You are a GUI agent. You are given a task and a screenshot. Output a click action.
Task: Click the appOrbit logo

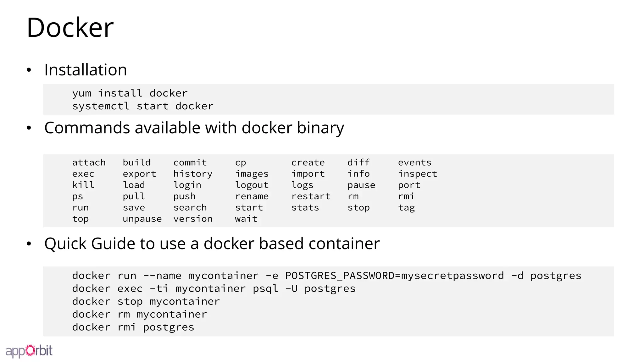[29, 351]
